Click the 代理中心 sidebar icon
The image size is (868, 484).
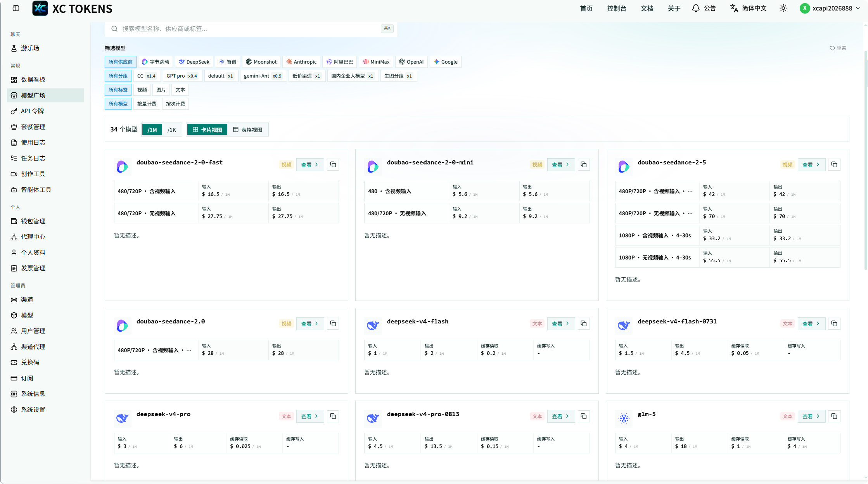tap(14, 237)
